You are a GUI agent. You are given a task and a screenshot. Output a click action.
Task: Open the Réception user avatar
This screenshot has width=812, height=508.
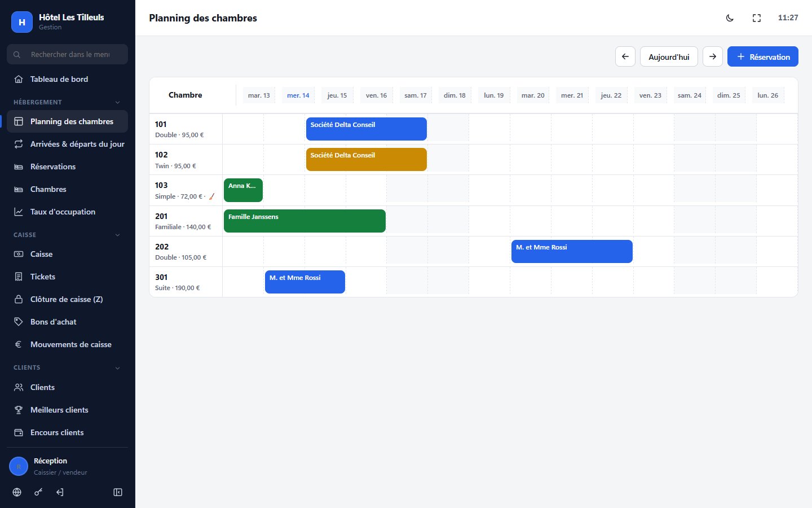[19, 466]
